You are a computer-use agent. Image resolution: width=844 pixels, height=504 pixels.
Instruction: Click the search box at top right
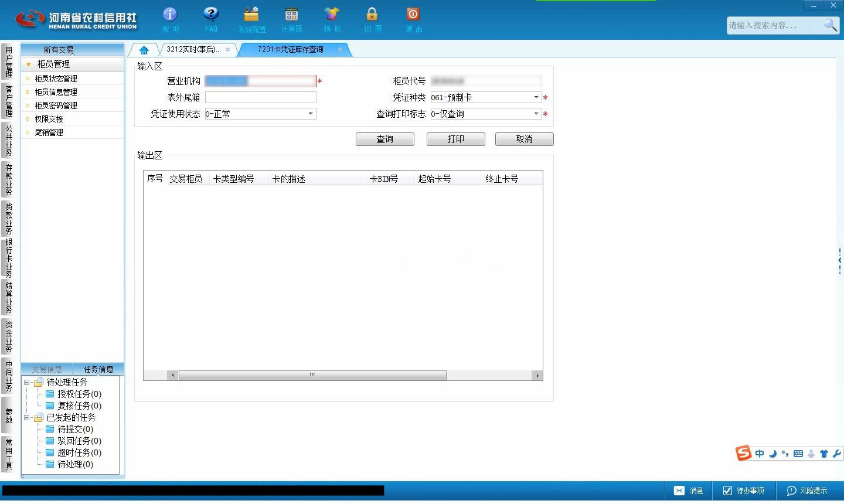tap(775, 25)
